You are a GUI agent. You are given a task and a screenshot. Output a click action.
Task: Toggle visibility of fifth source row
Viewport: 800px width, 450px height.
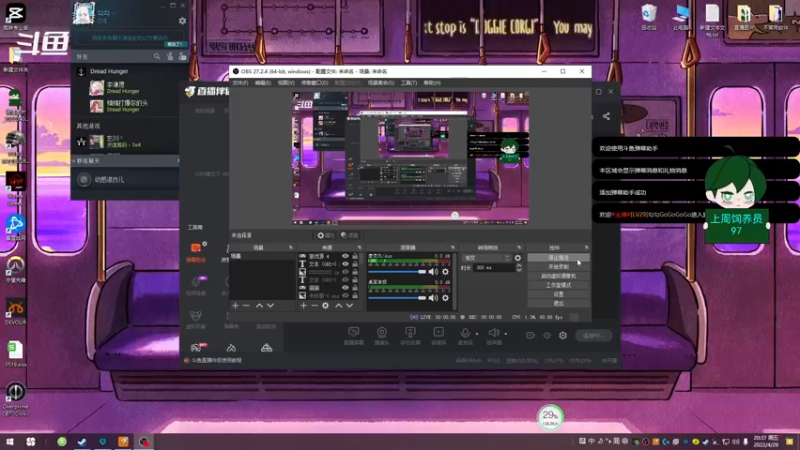[345, 288]
